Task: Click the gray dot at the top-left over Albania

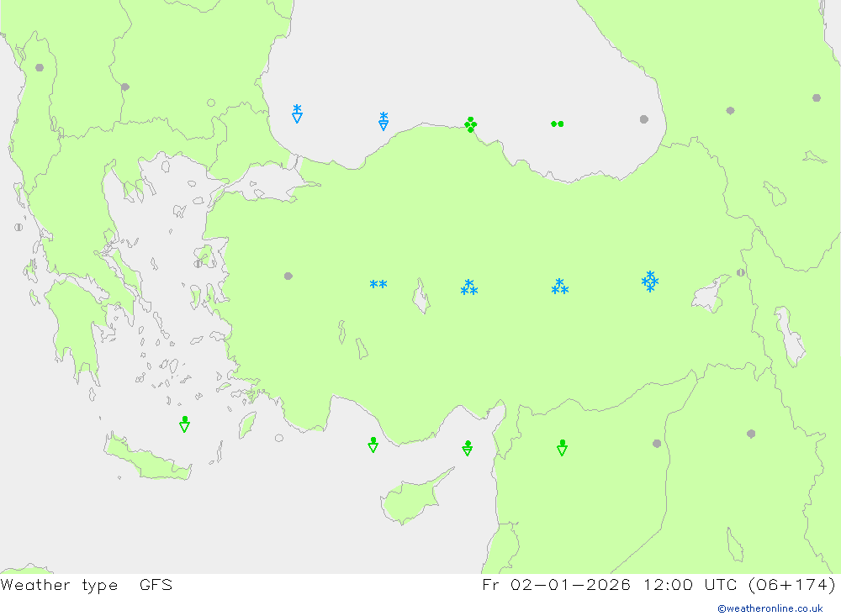Action: tap(40, 67)
